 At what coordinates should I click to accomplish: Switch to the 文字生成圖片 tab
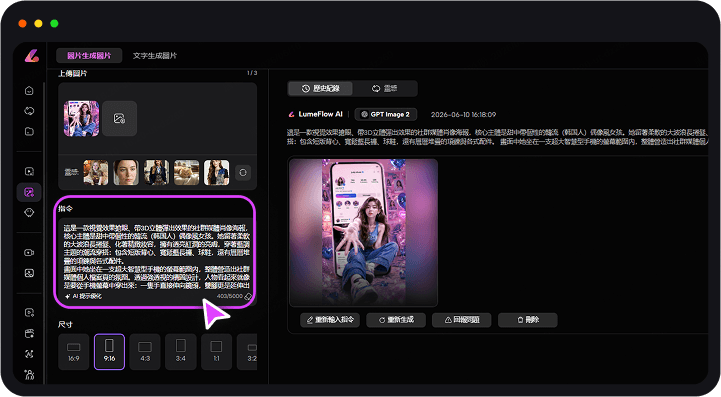tap(155, 56)
